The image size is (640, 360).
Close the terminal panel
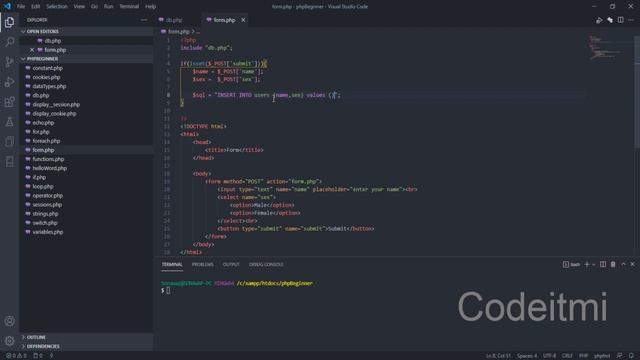click(633, 264)
